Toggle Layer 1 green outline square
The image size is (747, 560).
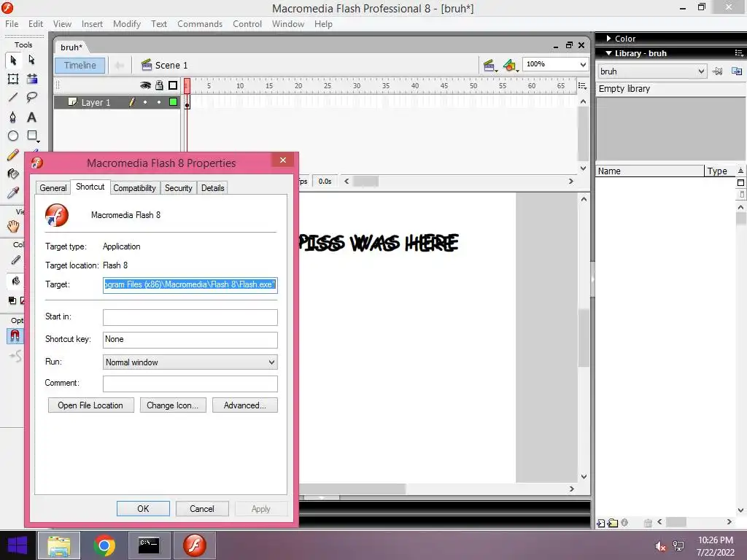[173, 102]
